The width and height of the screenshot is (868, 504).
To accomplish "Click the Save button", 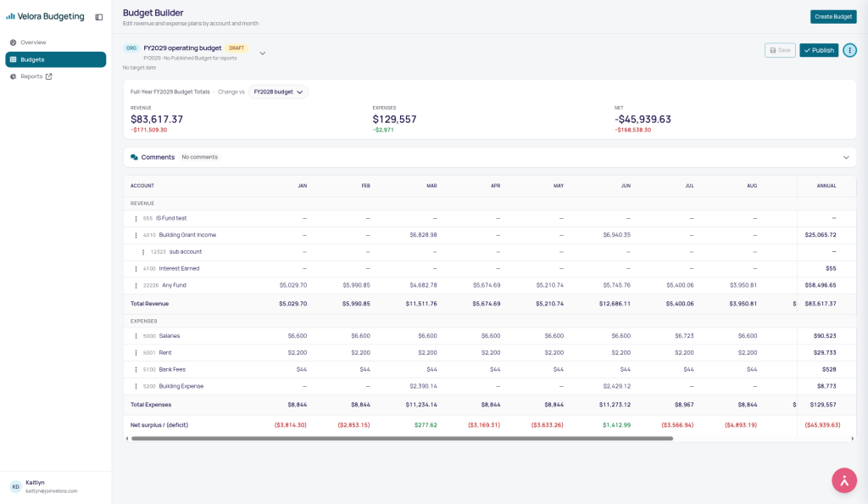I will (x=780, y=50).
